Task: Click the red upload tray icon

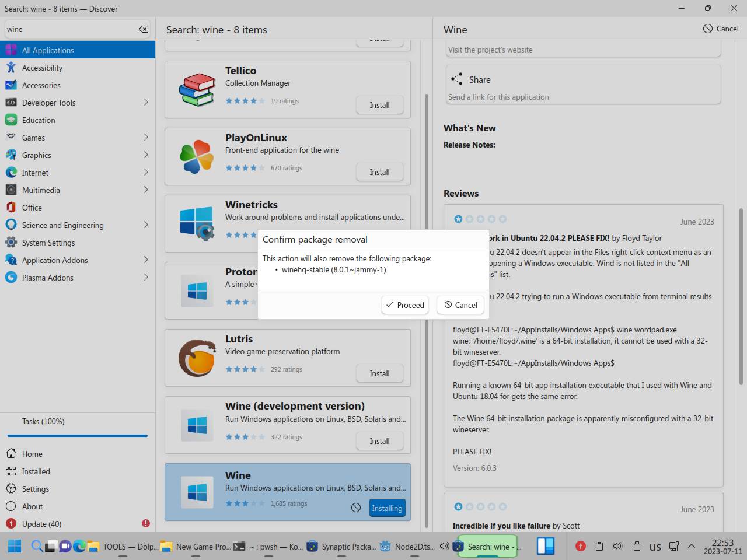Action: 580,547
